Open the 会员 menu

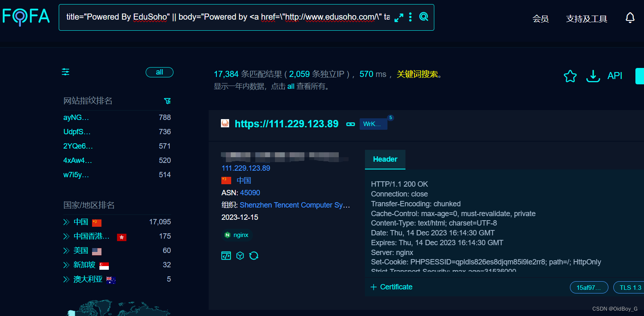point(540,19)
